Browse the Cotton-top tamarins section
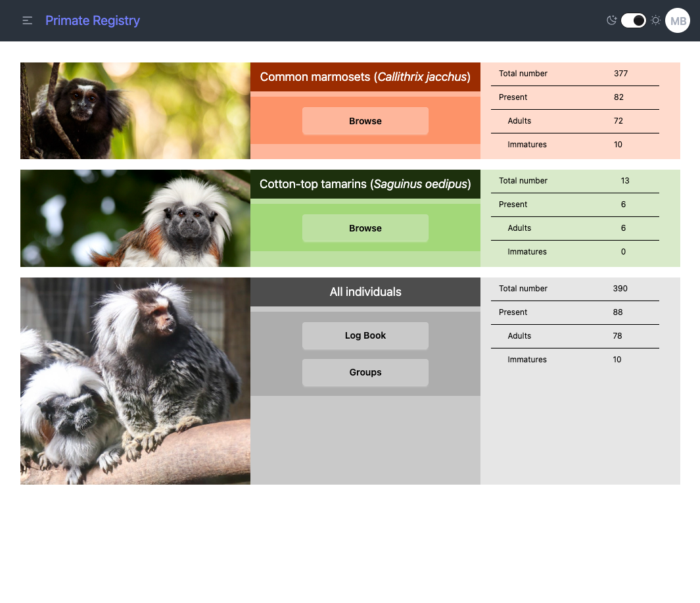 pos(365,228)
